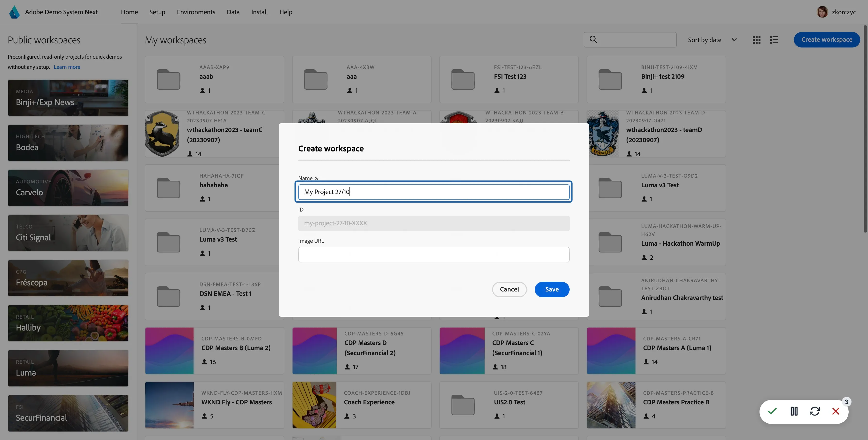The image size is (868, 440).
Task: Click the search magnifier icon
Action: (593, 39)
